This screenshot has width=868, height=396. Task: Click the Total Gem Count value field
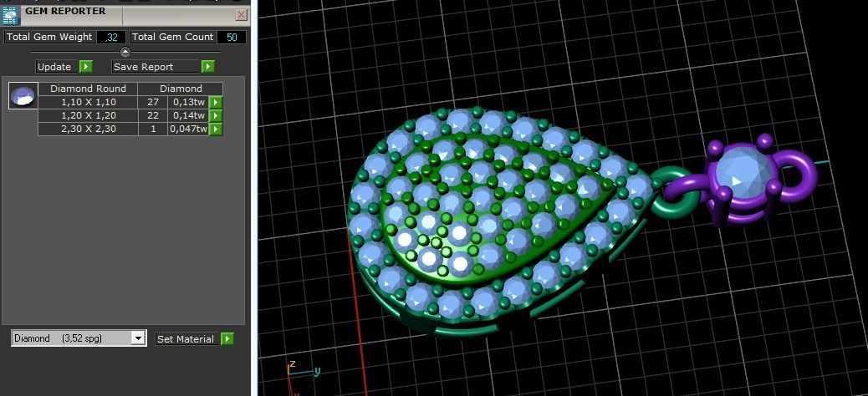tap(232, 37)
